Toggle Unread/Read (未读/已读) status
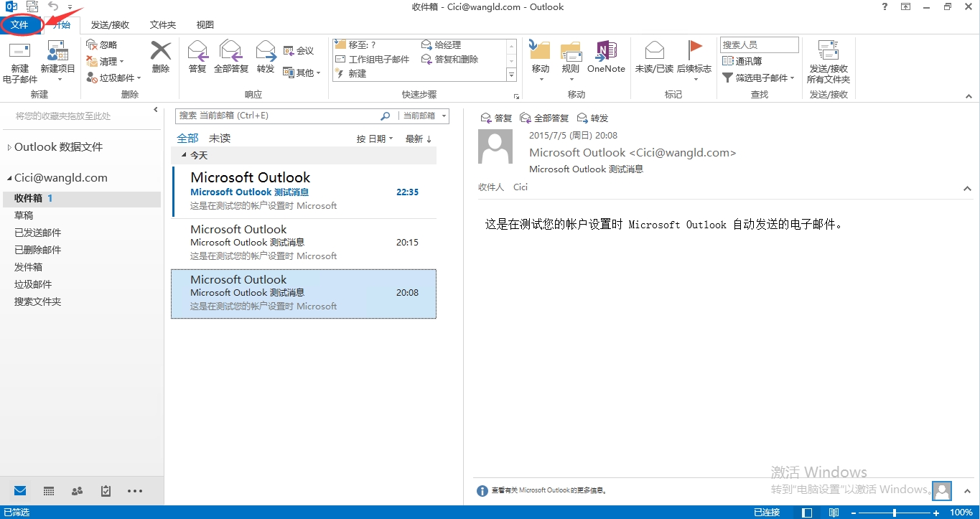Viewport: 980px width, 519px height. coord(654,57)
